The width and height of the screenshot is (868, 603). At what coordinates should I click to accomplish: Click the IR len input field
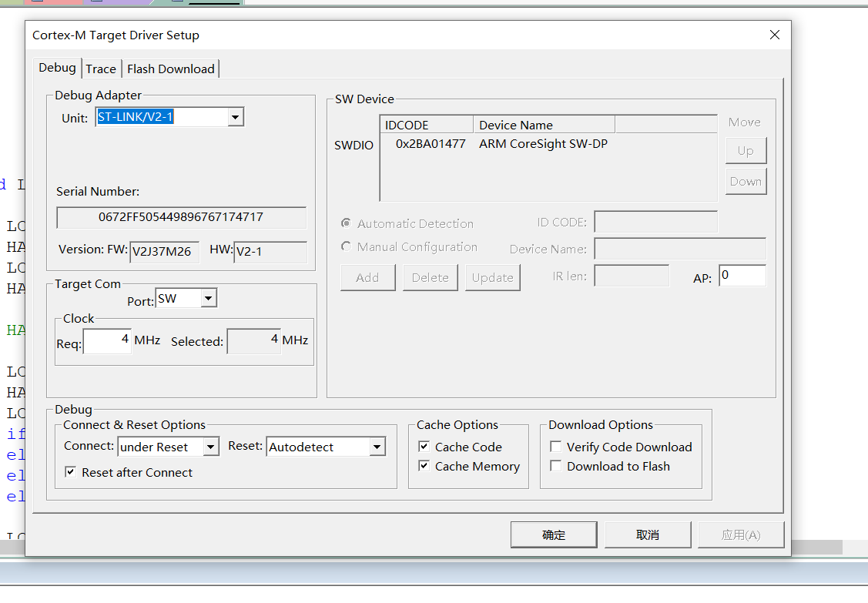(x=632, y=276)
